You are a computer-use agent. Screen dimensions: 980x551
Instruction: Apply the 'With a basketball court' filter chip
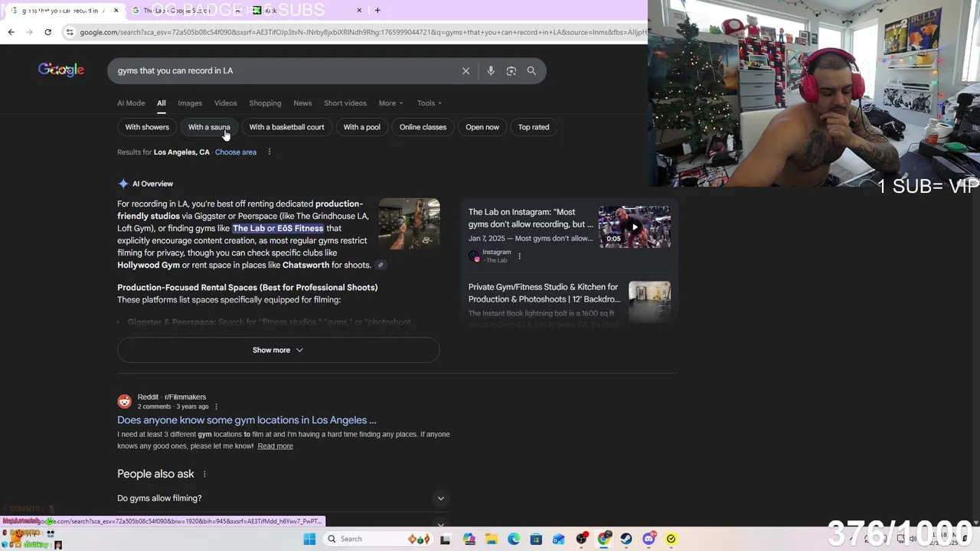pos(286,127)
